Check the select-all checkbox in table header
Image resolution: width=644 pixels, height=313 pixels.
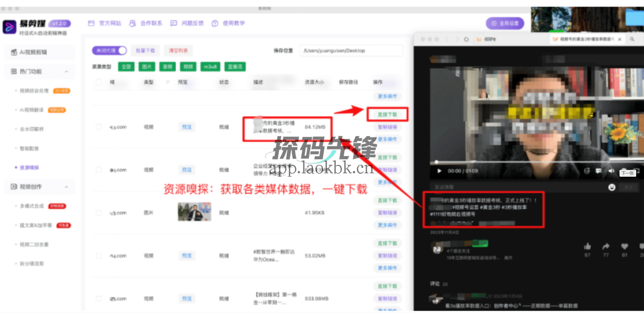[99, 82]
